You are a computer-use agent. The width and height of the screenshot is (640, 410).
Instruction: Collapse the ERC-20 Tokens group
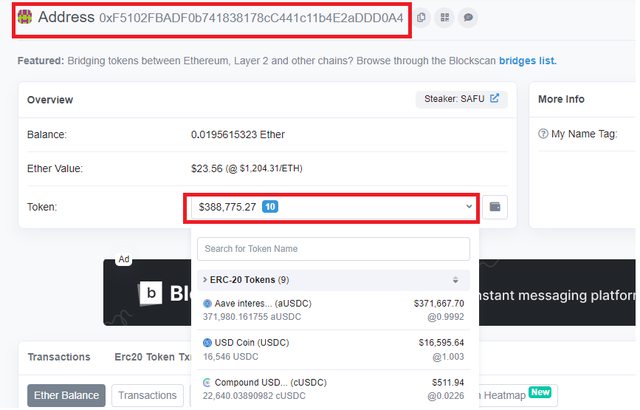tap(205, 280)
